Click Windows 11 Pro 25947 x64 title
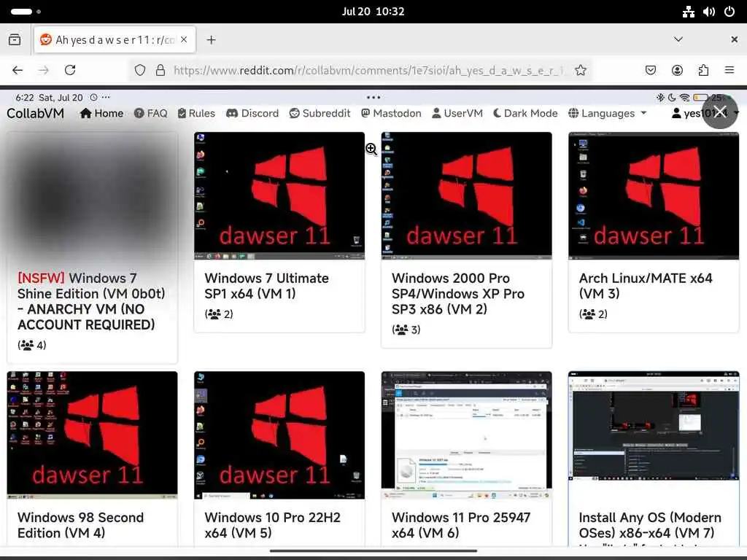 tap(461, 525)
